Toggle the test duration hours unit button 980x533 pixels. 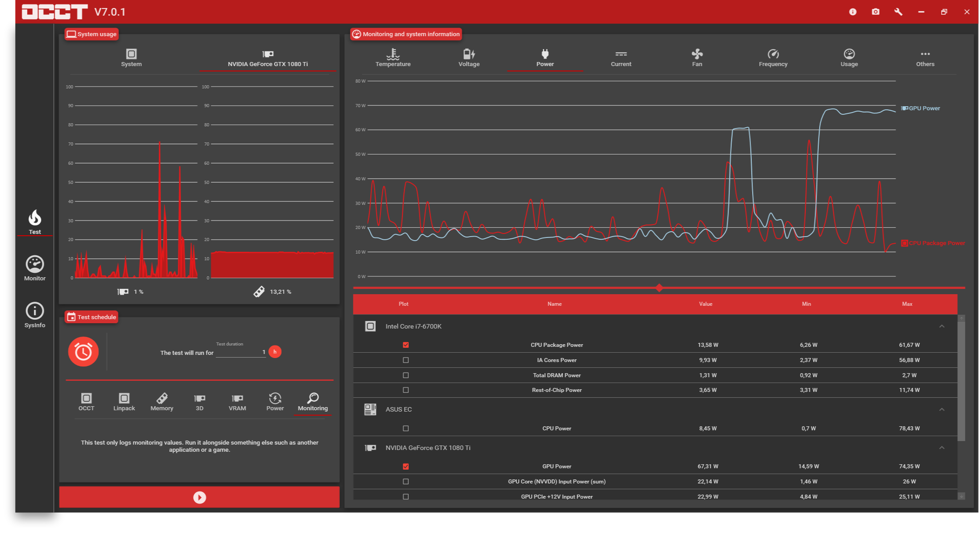pyautogui.click(x=275, y=352)
